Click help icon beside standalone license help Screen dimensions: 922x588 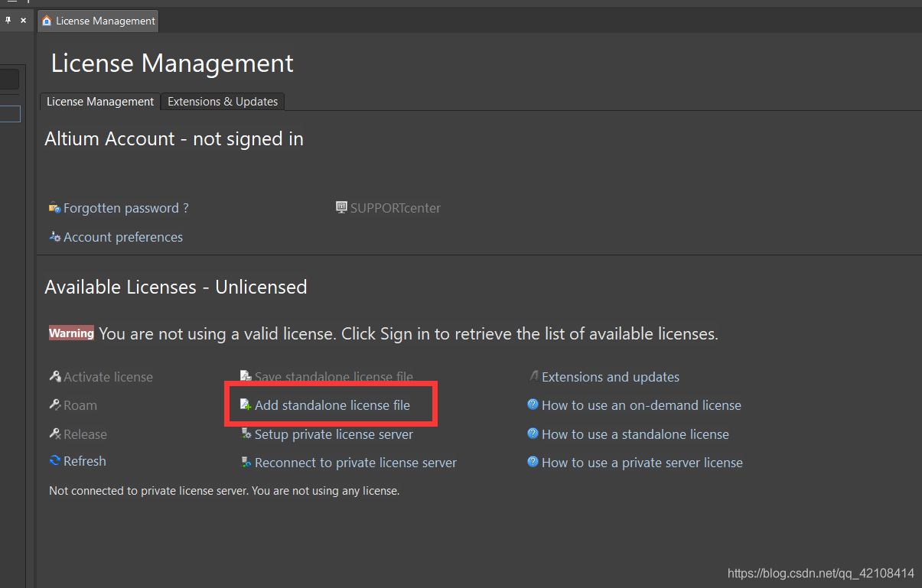coord(533,434)
